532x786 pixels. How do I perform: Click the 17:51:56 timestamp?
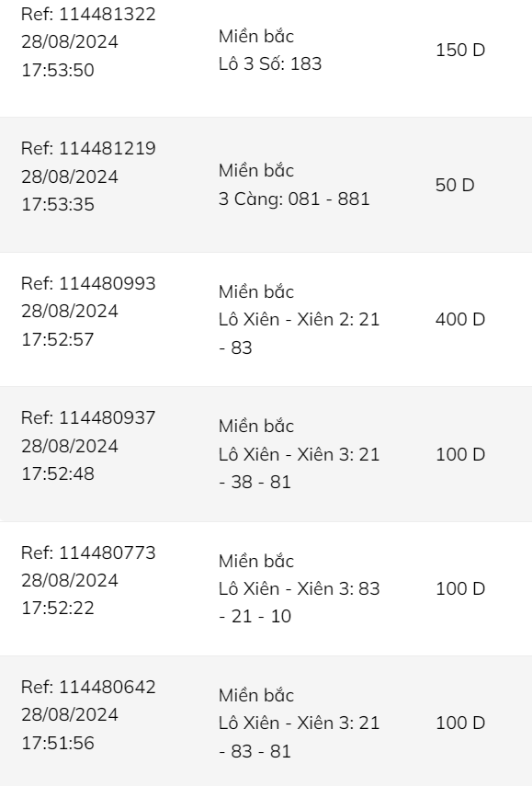(x=58, y=743)
